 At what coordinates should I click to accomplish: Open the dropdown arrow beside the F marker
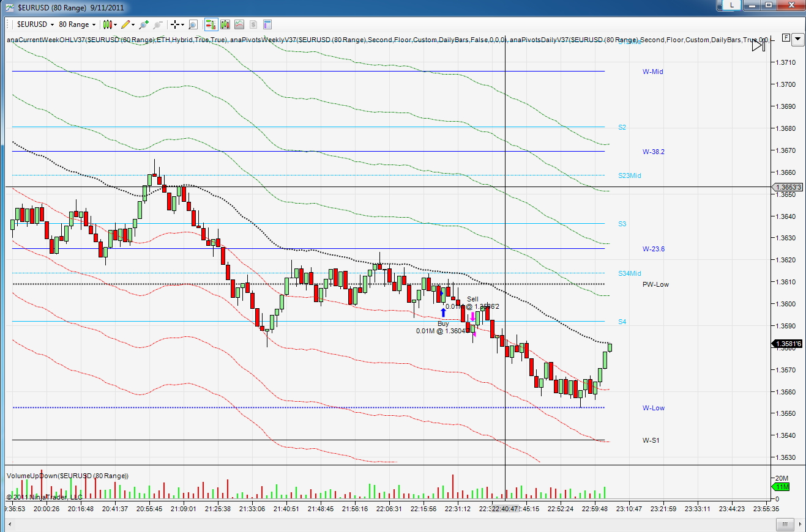point(798,40)
